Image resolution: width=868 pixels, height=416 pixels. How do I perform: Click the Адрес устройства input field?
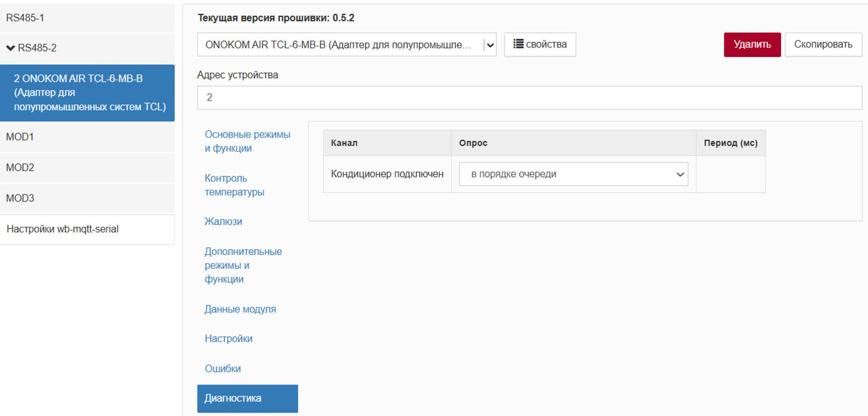tap(529, 98)
